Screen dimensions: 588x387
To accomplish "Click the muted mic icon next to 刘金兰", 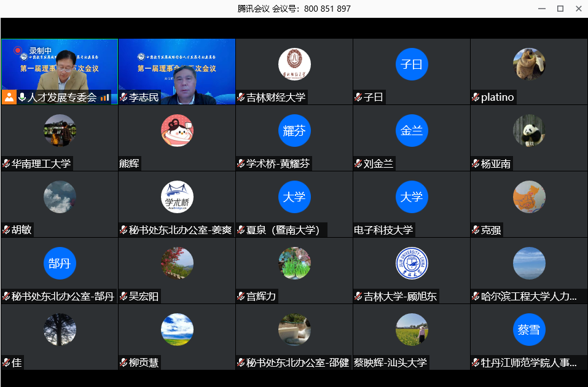I will 358,163.
